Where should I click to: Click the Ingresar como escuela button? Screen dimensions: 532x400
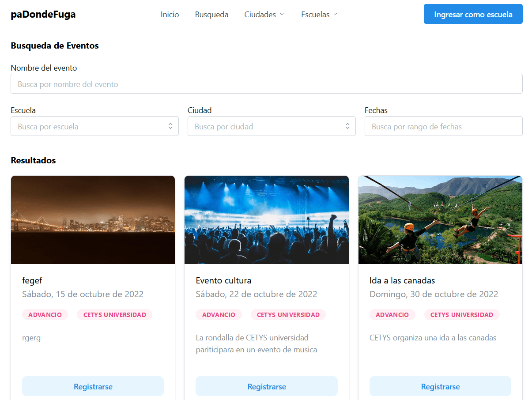473,14
